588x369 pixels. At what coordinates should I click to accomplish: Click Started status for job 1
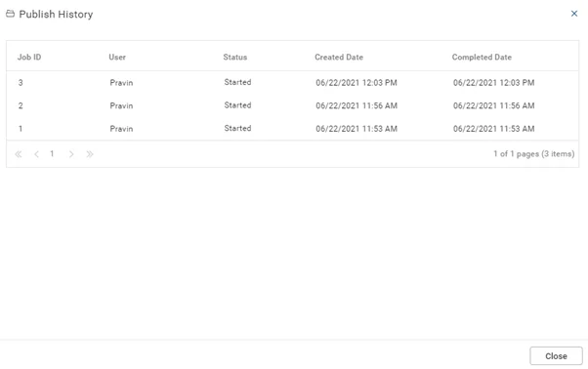coord(237,128)
